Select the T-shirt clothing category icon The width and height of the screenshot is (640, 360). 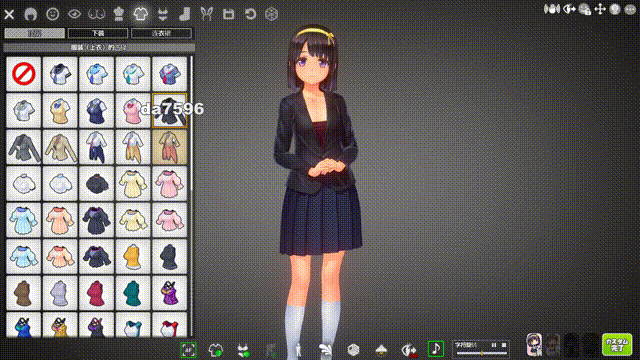pyautogui.click(x=140, y=14)
